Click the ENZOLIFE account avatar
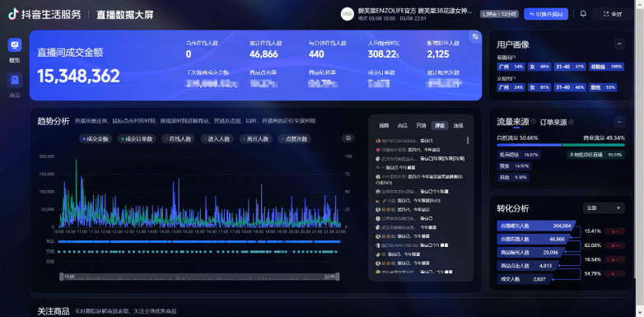 tap(348, 14)
